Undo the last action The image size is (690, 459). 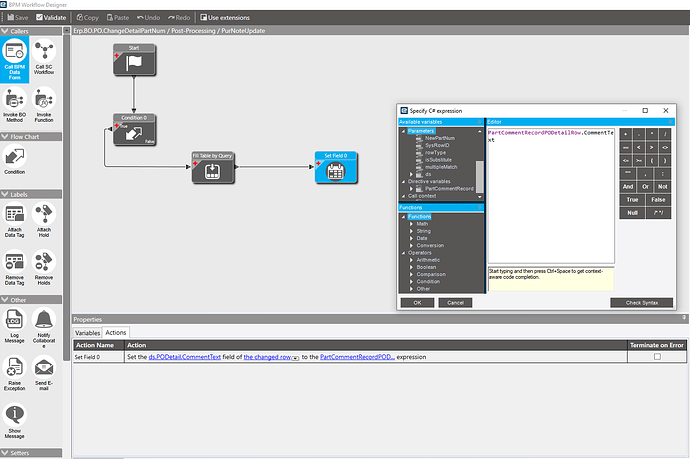point(148,18)
